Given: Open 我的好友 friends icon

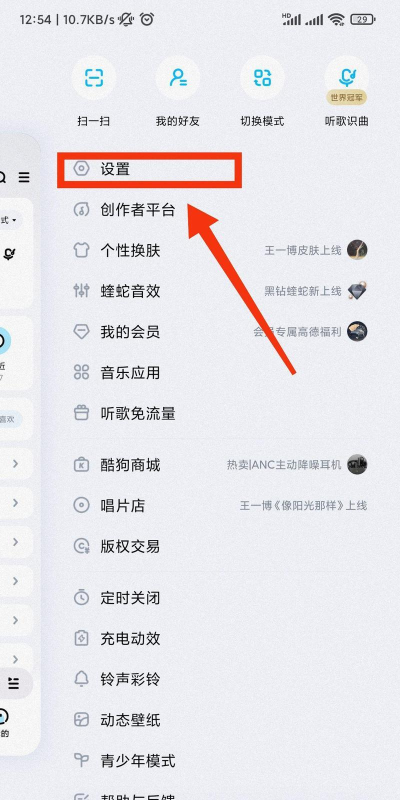Looking at the screenshot, I should (x=178, y=78).
